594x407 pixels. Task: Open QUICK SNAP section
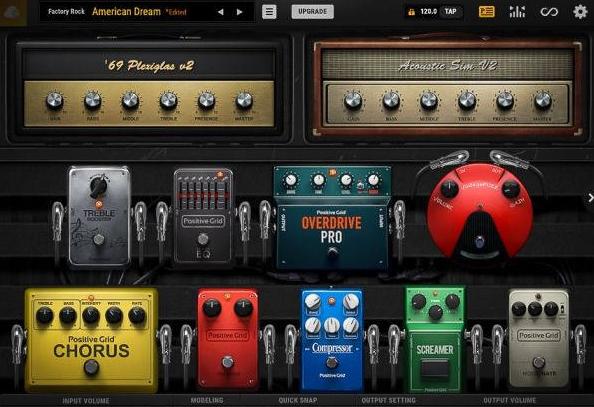pyautogui.click(x=298, y=400)
